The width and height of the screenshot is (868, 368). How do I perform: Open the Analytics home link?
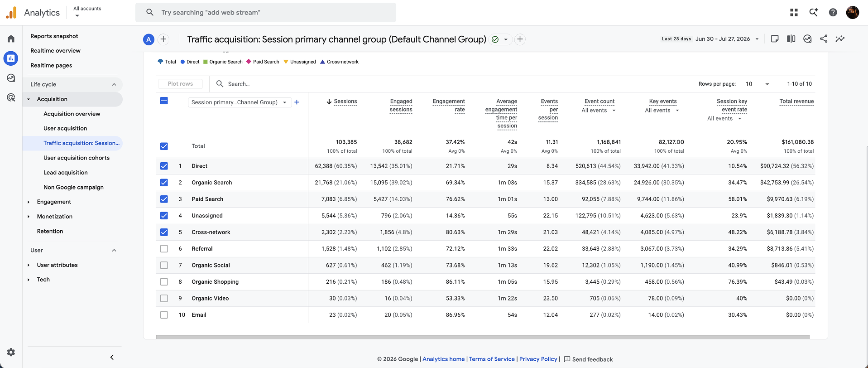(444, 359)
